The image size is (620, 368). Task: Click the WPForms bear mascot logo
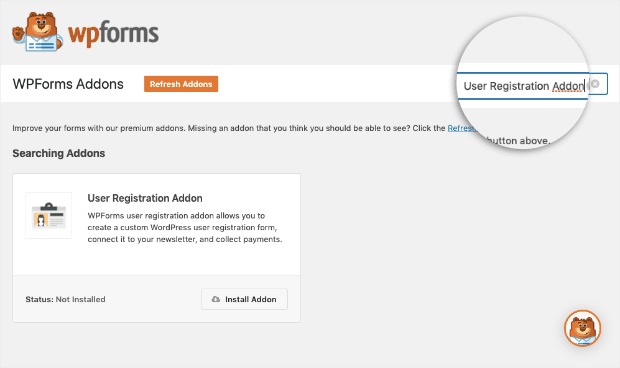click(38, 32)
